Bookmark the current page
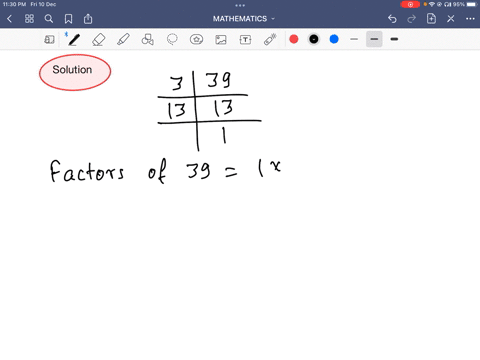The width and height of the screenshot is (480, 360). pyautogui.click(x=68, y=19)
